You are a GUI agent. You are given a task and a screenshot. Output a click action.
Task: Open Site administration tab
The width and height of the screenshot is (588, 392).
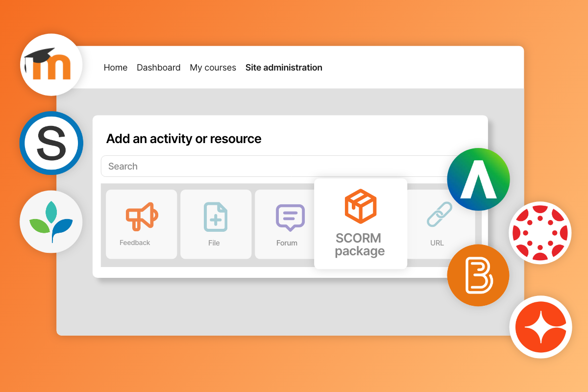[284, 68]
